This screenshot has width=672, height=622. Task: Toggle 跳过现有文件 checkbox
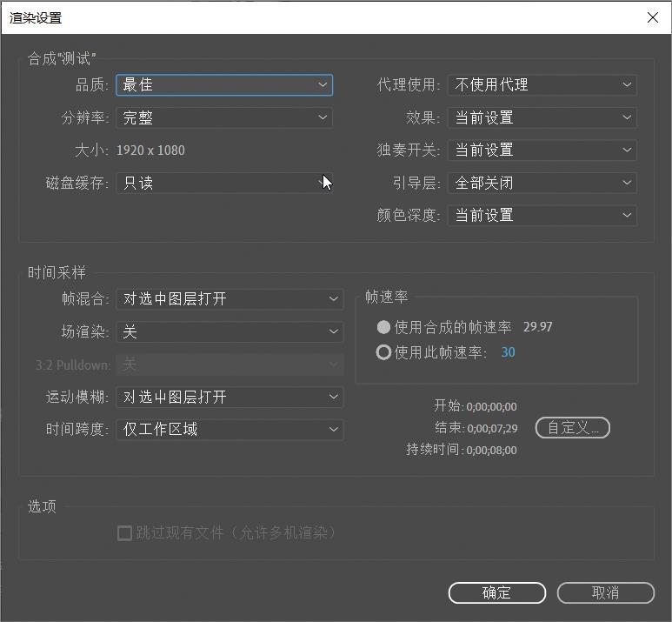tap(125, 532)
